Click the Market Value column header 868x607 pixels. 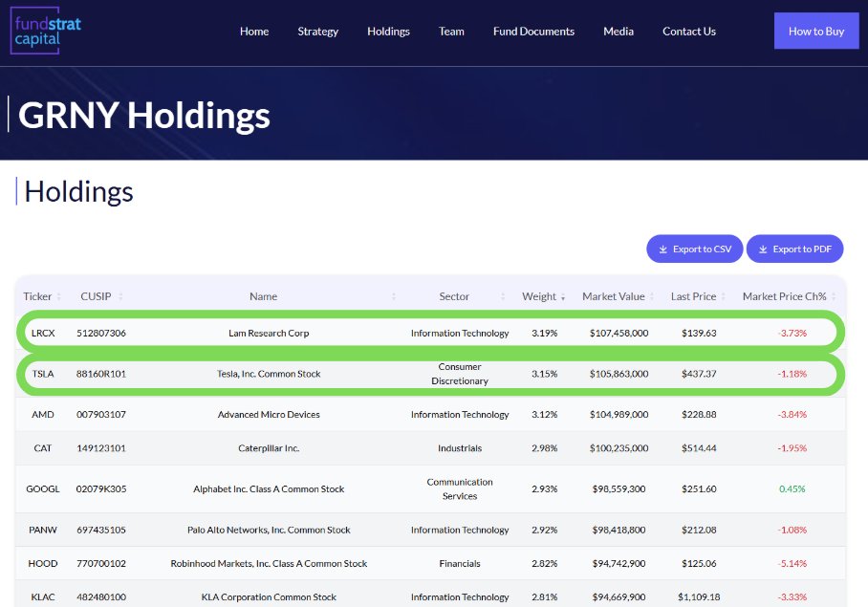point(614,296)
